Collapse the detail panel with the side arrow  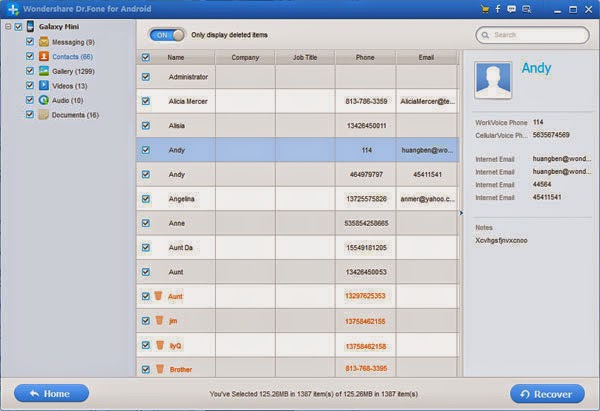[x=461, y=213]
